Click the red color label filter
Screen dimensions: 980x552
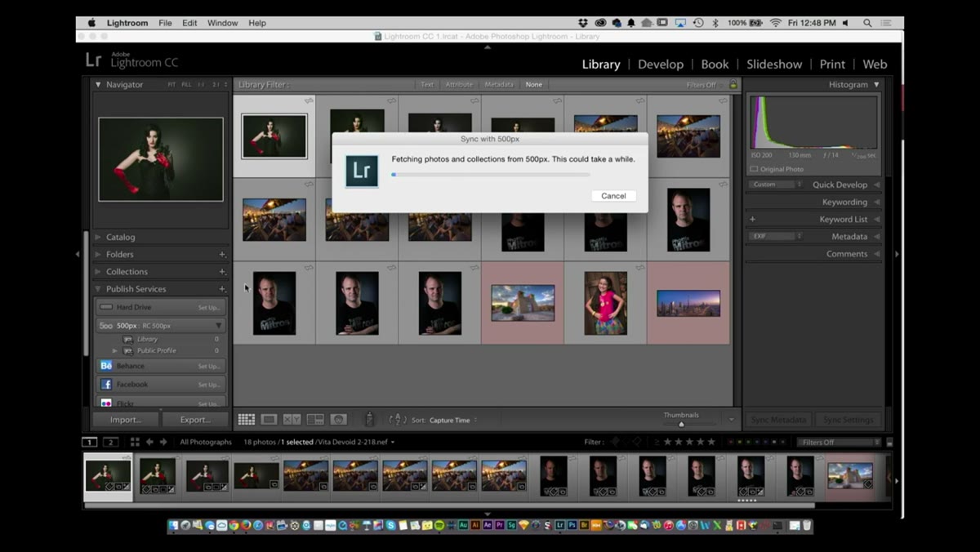tap(729, 442)
